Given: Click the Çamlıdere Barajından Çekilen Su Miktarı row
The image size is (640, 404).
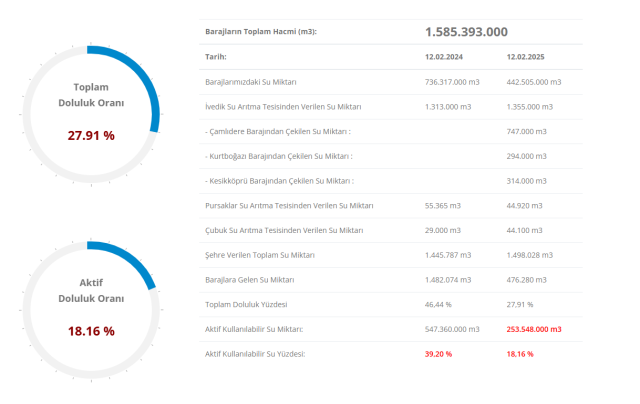Looking at the screenshot, I should [277, 131].
